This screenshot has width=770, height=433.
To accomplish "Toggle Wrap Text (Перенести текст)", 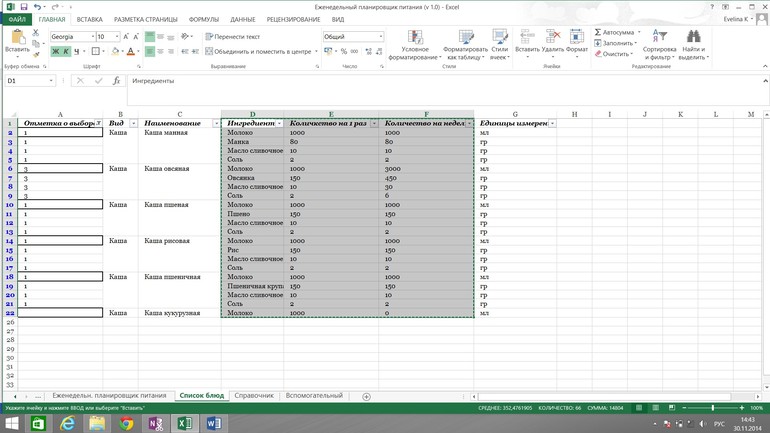I will (x=233, y=37).
